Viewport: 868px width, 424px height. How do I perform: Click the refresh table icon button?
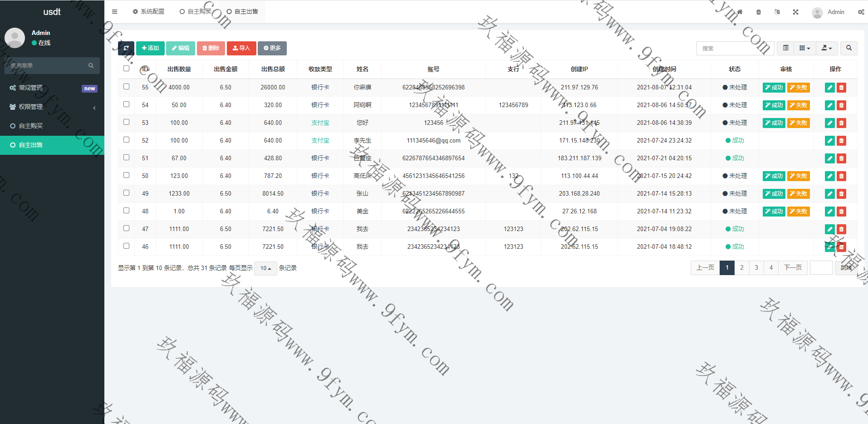[126, 48]
